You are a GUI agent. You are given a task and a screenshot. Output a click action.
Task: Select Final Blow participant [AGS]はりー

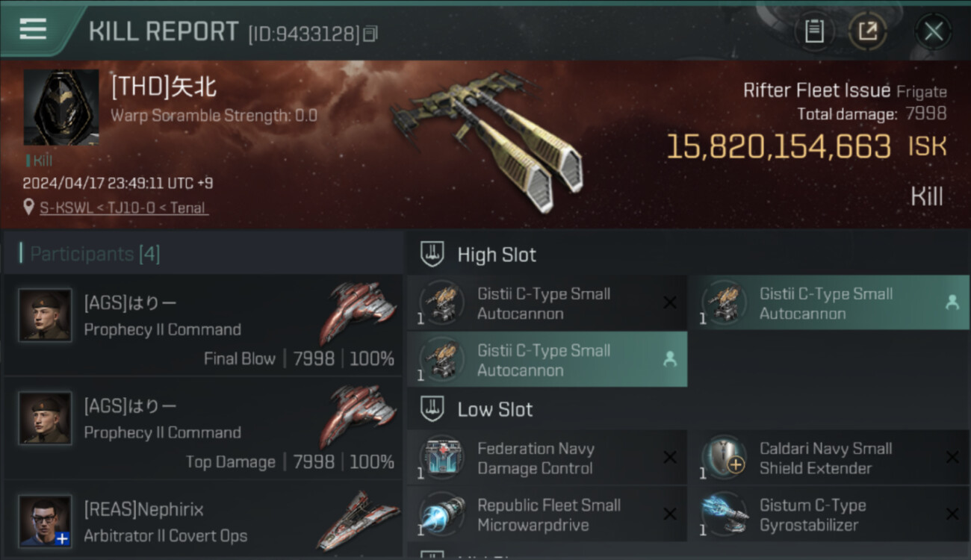click(203, 325)
